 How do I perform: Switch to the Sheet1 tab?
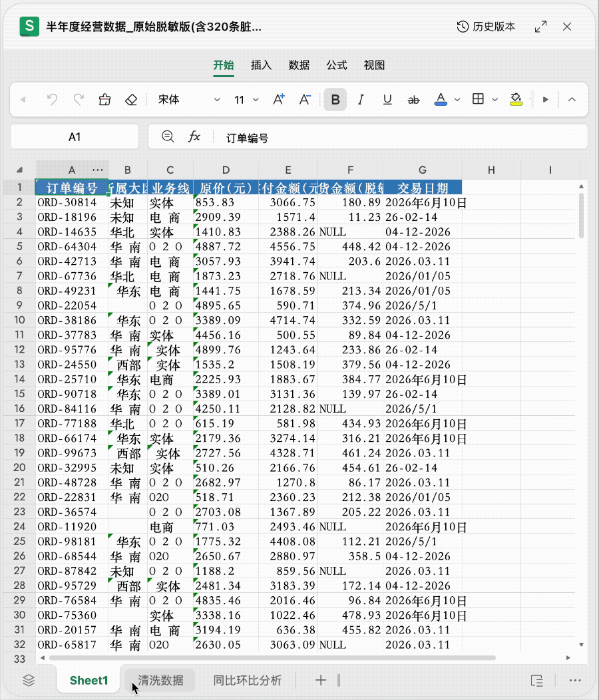coord(89,680)
